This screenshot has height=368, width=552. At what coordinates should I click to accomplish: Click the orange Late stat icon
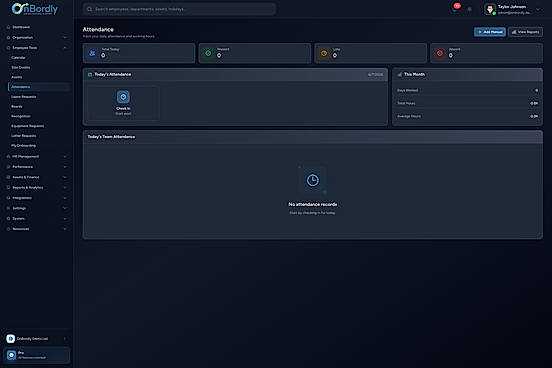point(324,53)
